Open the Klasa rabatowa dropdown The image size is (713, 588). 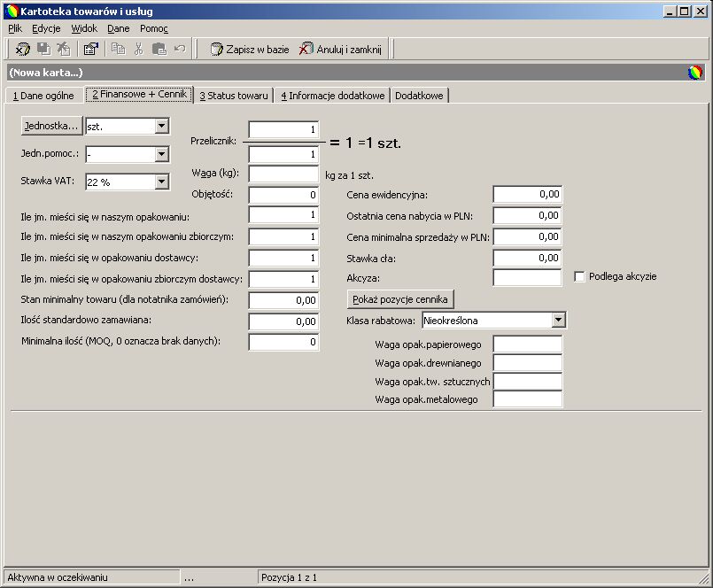(x=559, y=321)
